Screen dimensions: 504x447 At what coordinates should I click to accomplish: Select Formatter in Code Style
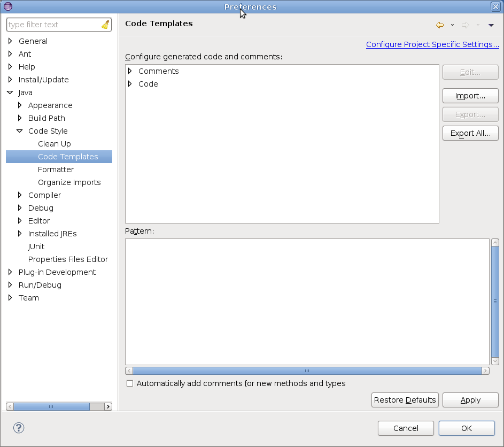56,169
